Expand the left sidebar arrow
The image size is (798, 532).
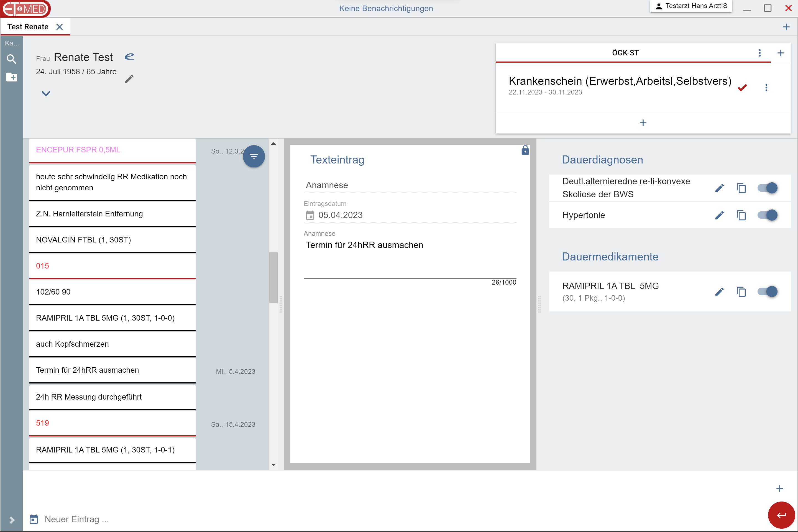coord(12,520)
